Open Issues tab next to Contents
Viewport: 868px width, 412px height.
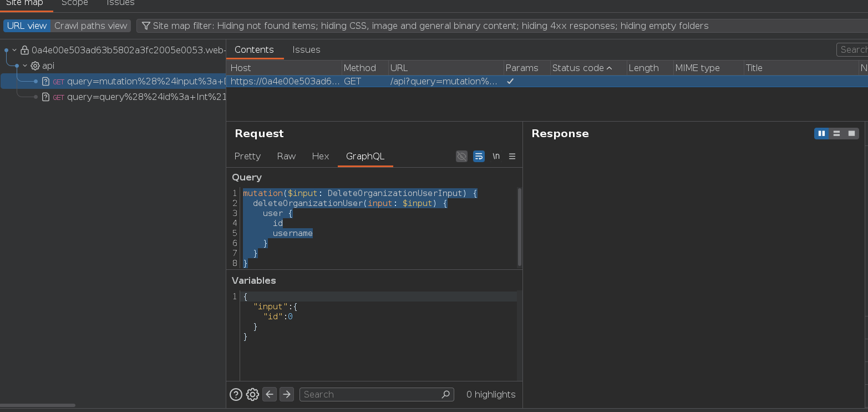click(306, 49)
